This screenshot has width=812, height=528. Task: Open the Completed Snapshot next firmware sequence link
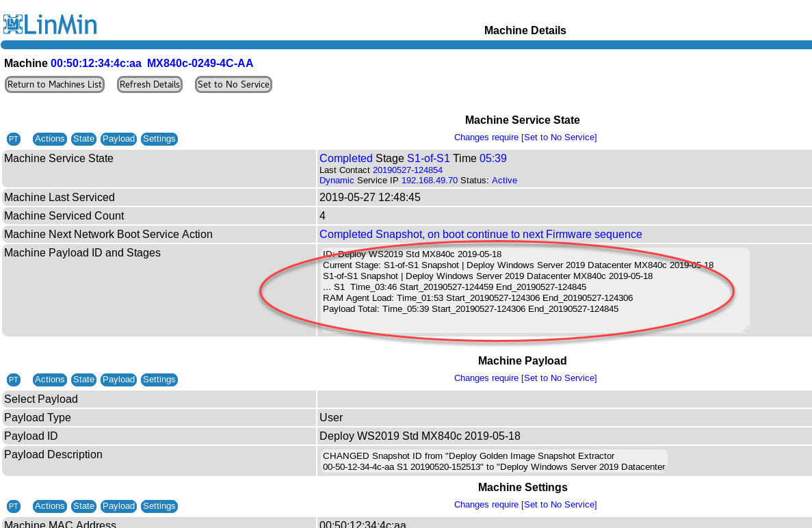click(480, 235)
